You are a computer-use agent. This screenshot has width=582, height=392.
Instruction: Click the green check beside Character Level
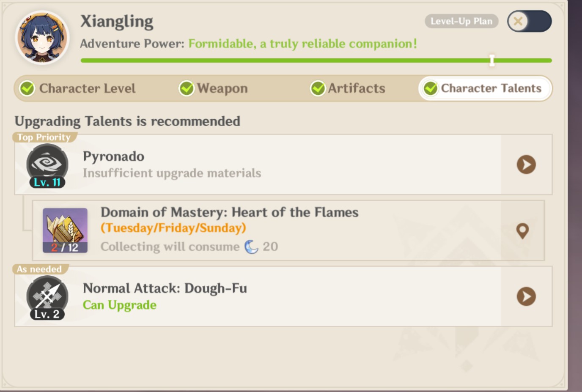point(27,88)
